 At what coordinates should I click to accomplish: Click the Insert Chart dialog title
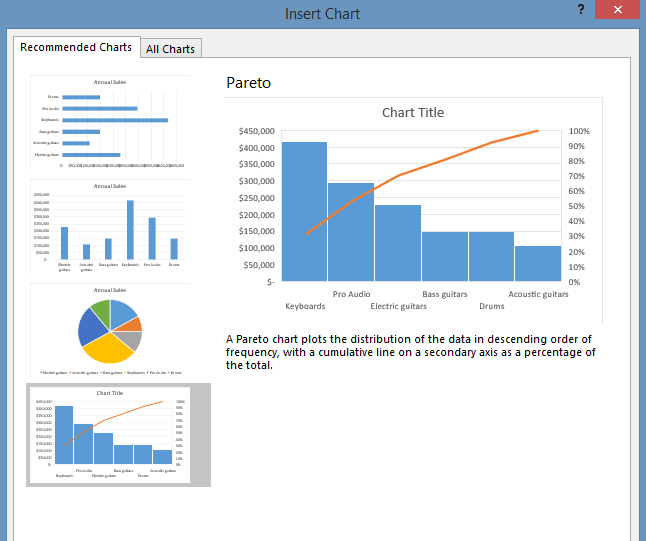click(322, 14)
